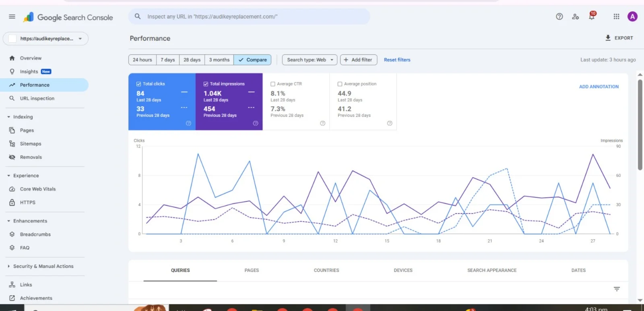644x311 pixels.
Task: Open notifications bell with badge
Action: point(591,17)
